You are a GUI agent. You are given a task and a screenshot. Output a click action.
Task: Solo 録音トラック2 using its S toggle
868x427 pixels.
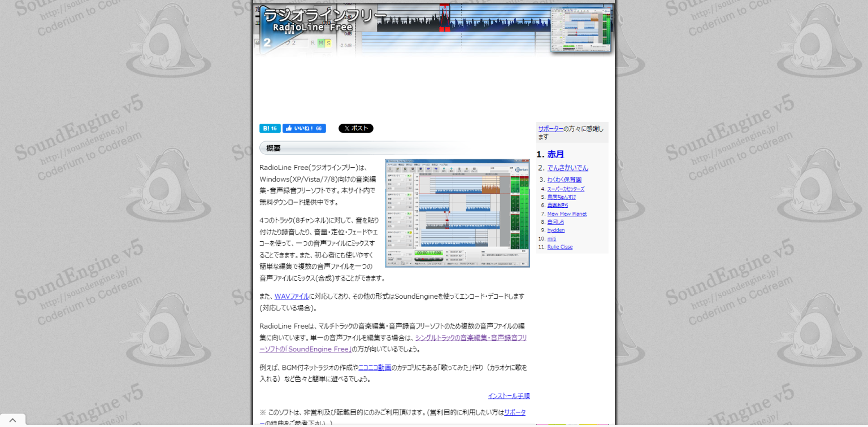click(411, 194)
